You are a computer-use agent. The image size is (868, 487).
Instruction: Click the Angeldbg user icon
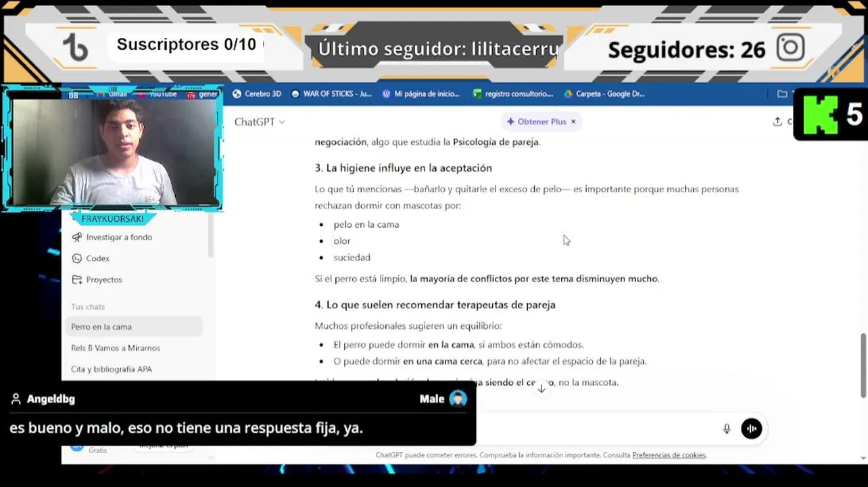[16, 399]
